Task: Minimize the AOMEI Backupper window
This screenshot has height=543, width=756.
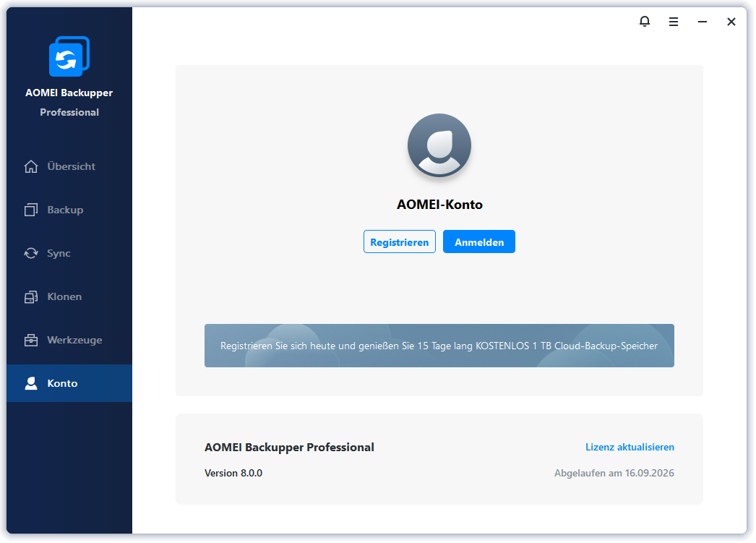Action: click(703, 22)
